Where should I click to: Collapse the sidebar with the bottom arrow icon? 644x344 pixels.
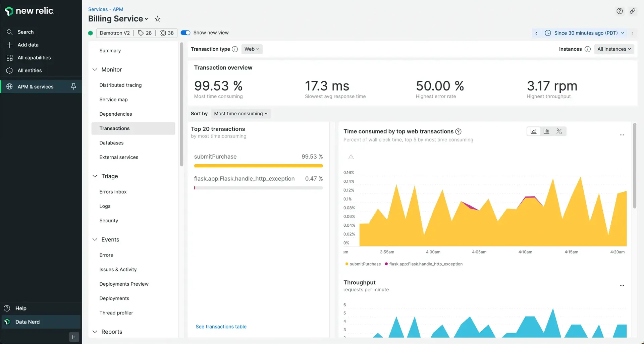[x=74, y=337]
